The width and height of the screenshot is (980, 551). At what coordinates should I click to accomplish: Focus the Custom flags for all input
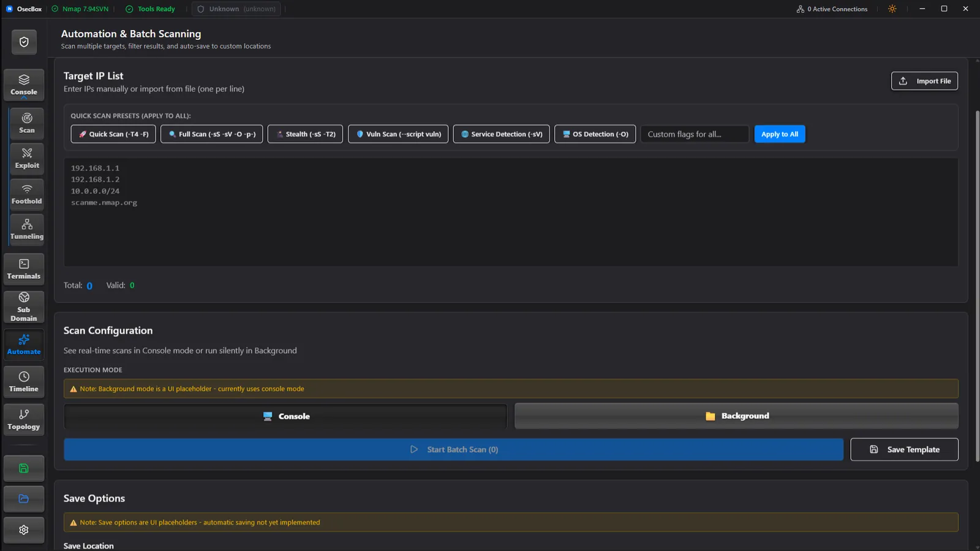[695, 134]
